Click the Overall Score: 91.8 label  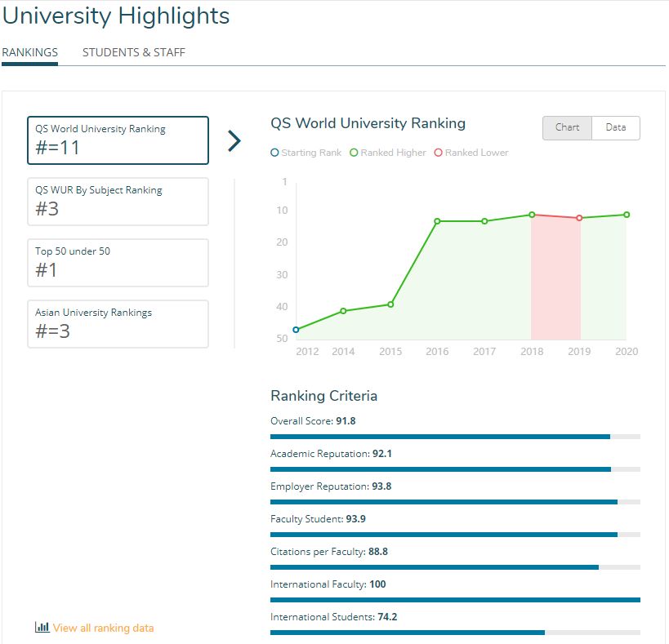[x=313, y=421]
